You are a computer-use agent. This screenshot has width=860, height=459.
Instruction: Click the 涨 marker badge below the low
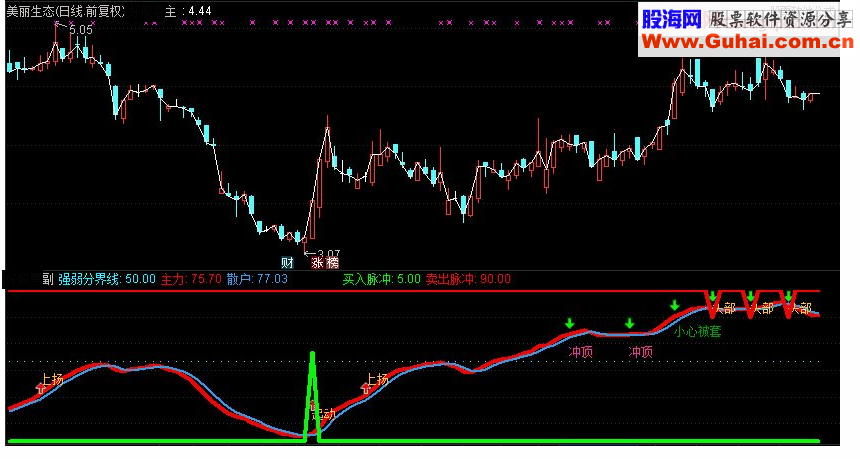(x=318, y=262)
